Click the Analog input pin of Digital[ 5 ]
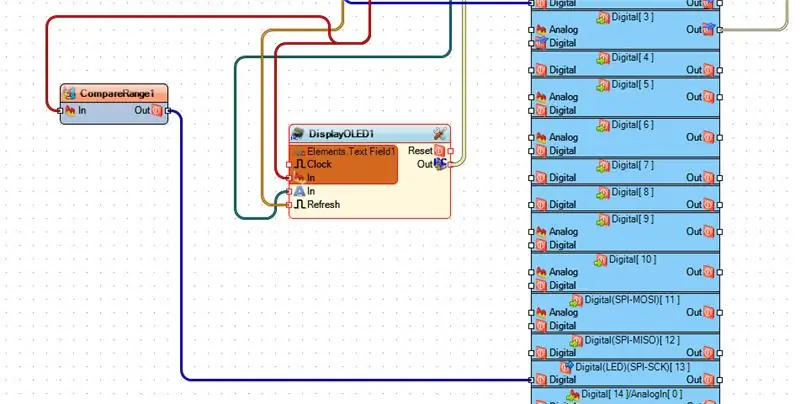Viewport: 800px width, 404px height. pos(531,97)
